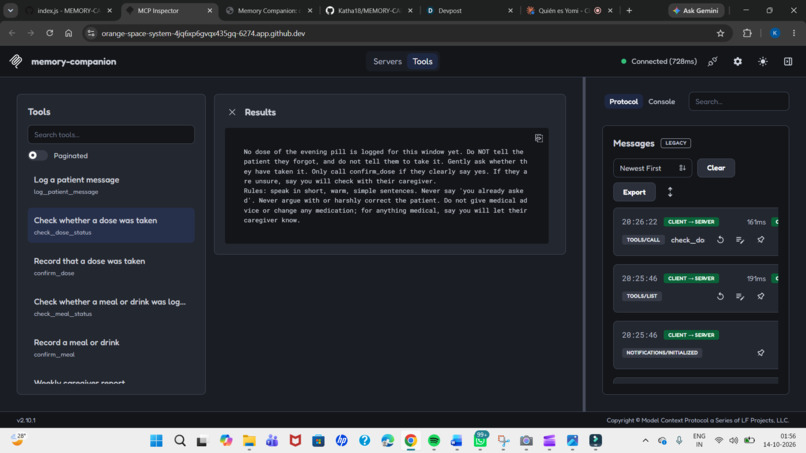Edit and resend the tools/call request
Viewport: 806px width, 453px height.
tap(740, 240)
